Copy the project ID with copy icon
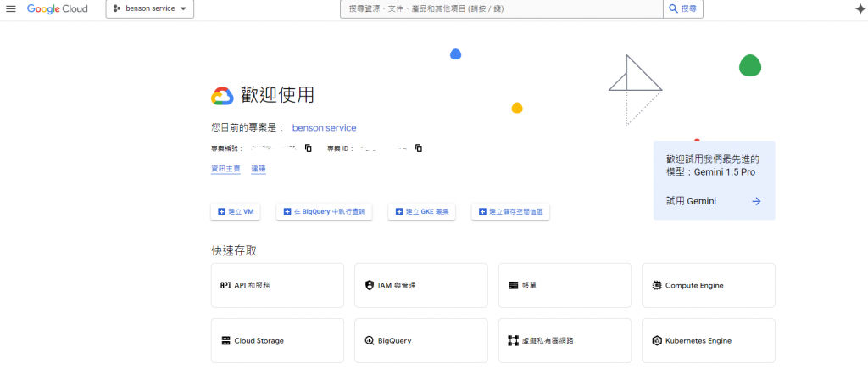 [x=419, y=148]
